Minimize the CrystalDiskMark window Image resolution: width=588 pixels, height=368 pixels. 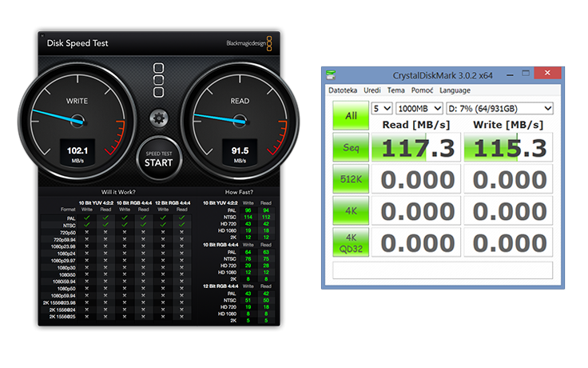coord(510,75)
